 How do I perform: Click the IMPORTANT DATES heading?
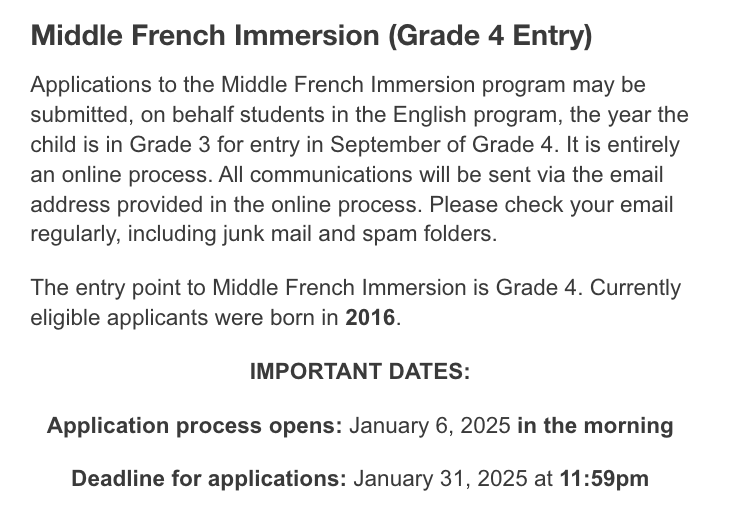pyautogui.click(x=360, y=372)
